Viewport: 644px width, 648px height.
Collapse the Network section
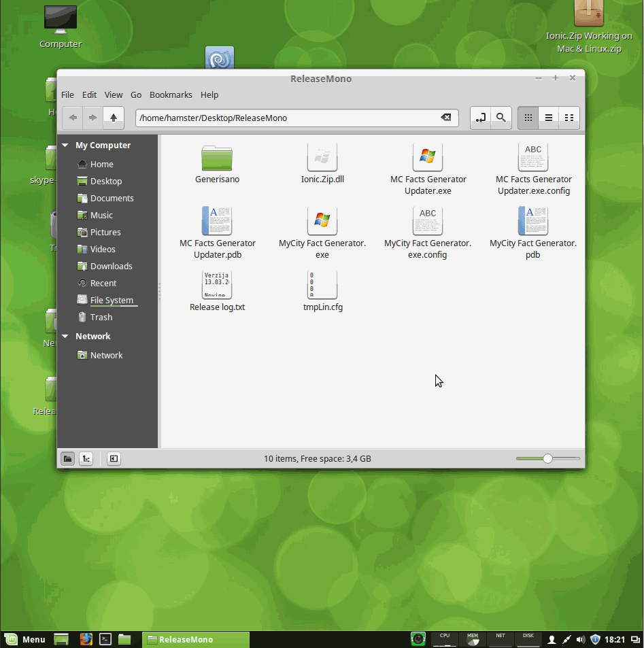pyautogui.click(x=65, y=337)
